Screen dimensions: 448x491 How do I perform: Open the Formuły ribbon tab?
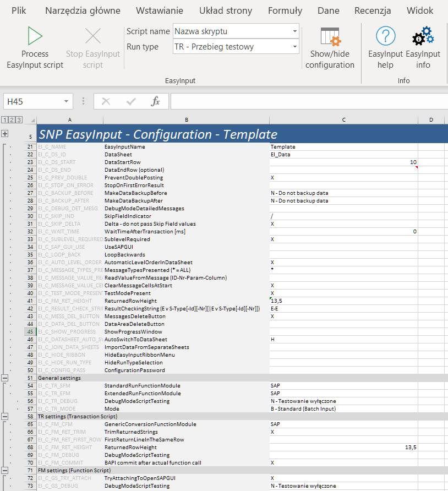coord(285,10)
